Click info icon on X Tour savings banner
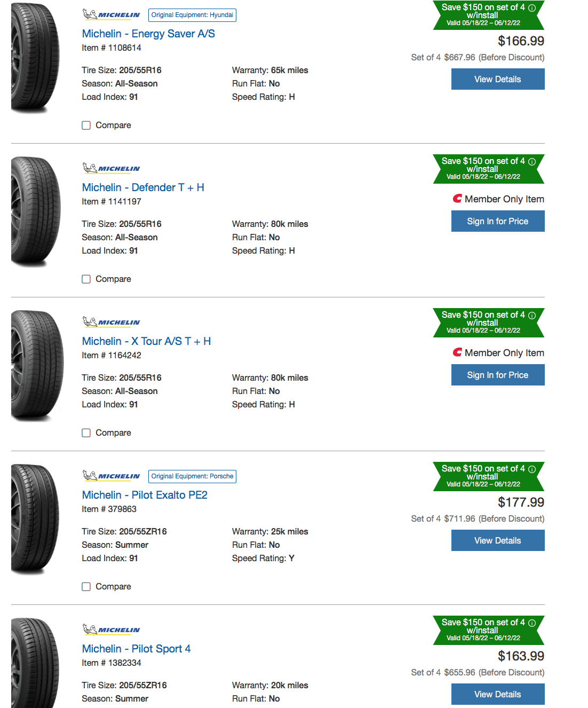 [532, 316]
